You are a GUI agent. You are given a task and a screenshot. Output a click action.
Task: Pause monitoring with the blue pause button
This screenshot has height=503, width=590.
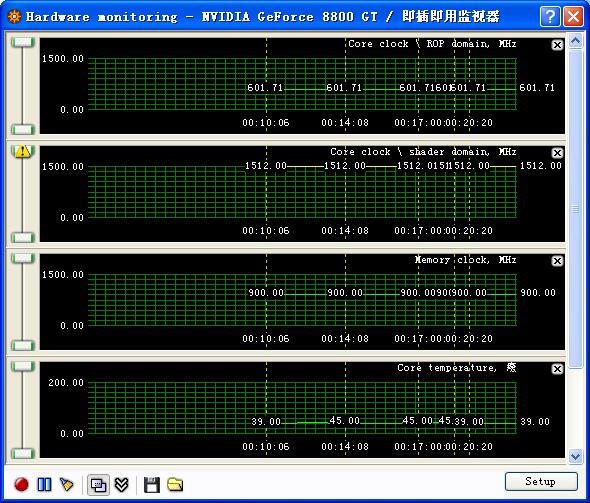(x=44, y=485)
